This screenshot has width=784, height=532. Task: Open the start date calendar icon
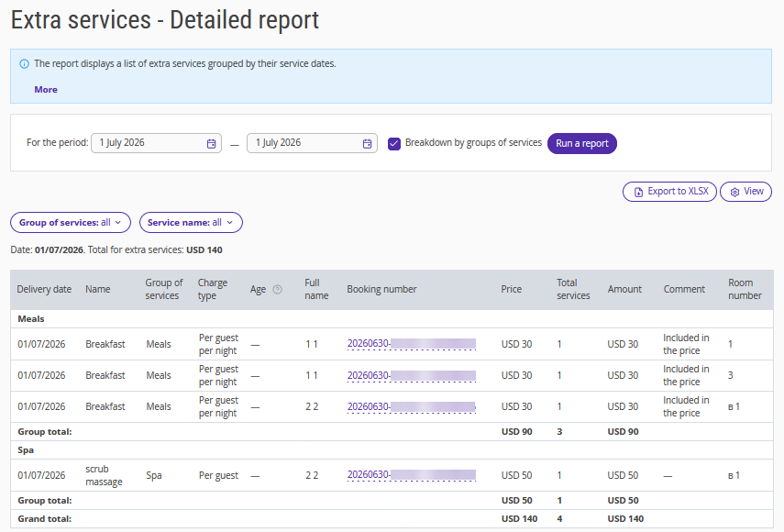point(212,143)
